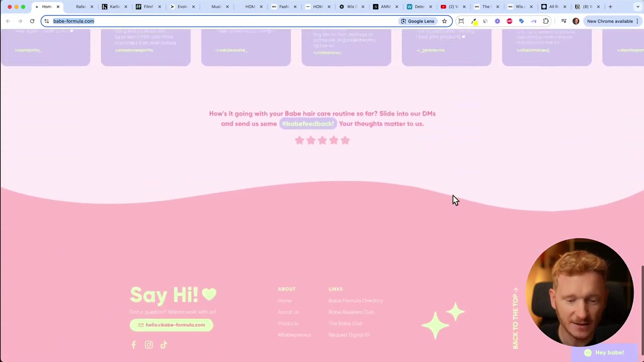Open Babe Resellers Club link
The image size is (644, 362).
pos(351,312)
